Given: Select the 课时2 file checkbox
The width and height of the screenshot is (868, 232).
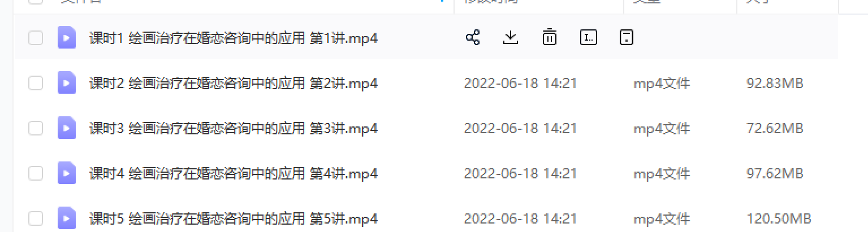Looking at the screenshot, I should 36,84.
